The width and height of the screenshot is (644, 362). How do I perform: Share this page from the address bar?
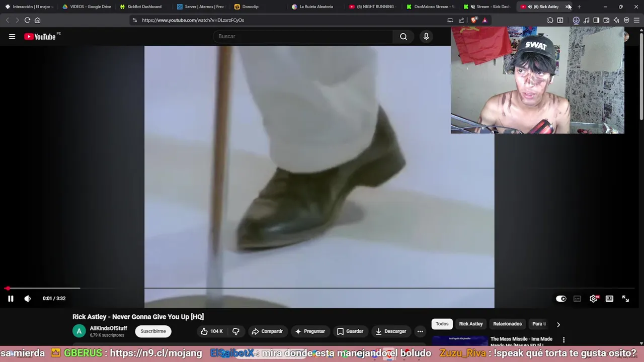(x=461, y=20)
